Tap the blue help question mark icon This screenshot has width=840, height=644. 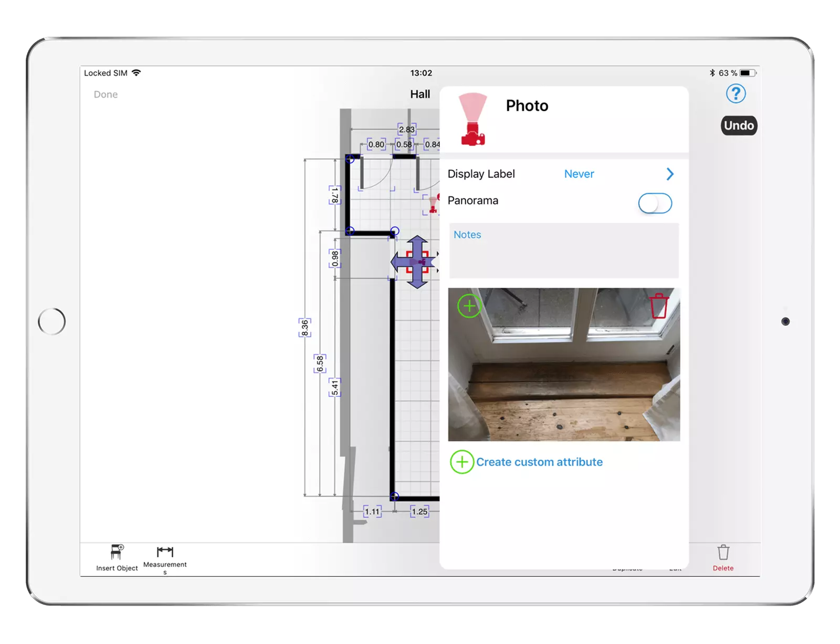736,94
